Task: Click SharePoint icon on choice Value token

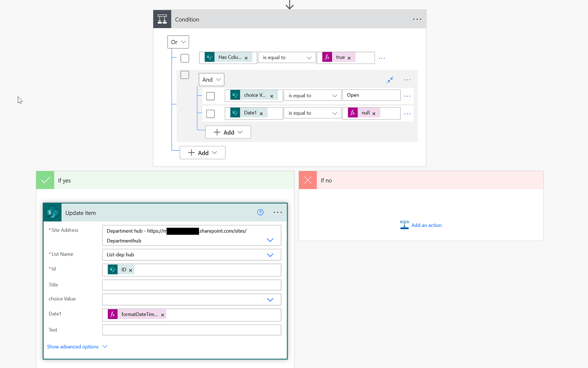Action: pyautogui.click(x=235, y=95)
